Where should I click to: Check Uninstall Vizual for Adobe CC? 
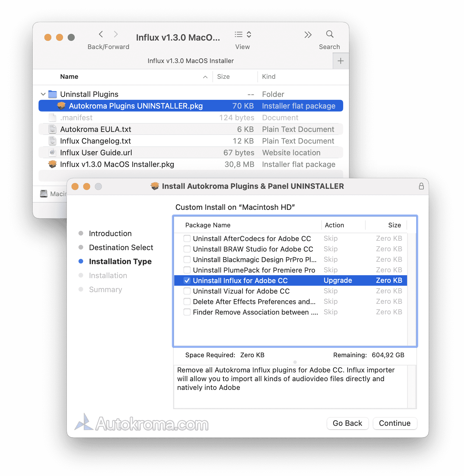point(187,291)
